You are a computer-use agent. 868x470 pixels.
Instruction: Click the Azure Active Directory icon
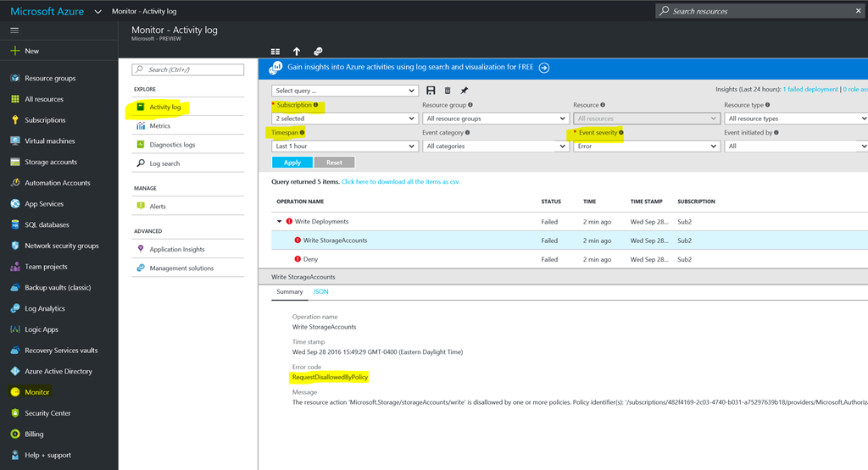[15, 372]
